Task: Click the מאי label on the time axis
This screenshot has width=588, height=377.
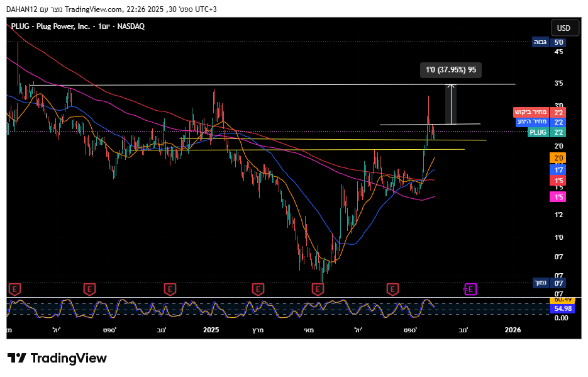Action: click(309, 330)
